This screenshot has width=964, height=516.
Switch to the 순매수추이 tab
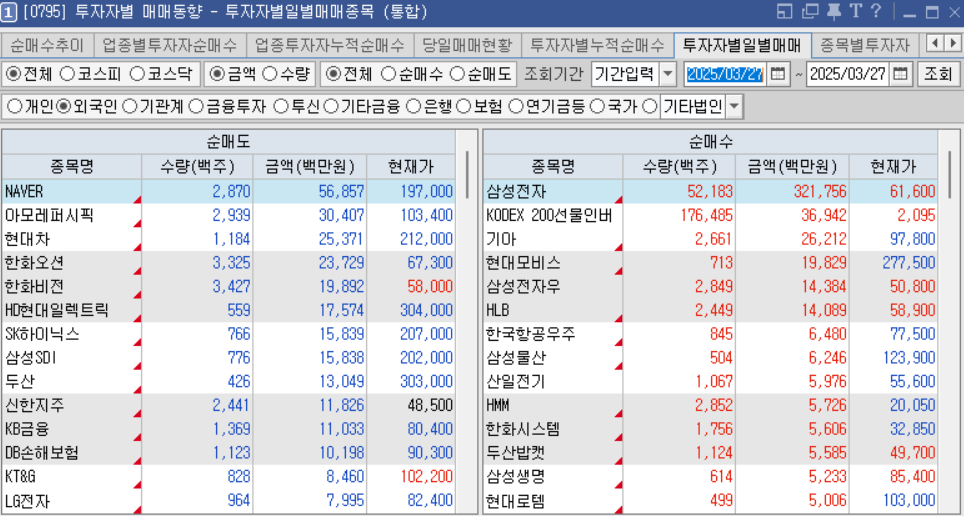[x=47, y=44]
